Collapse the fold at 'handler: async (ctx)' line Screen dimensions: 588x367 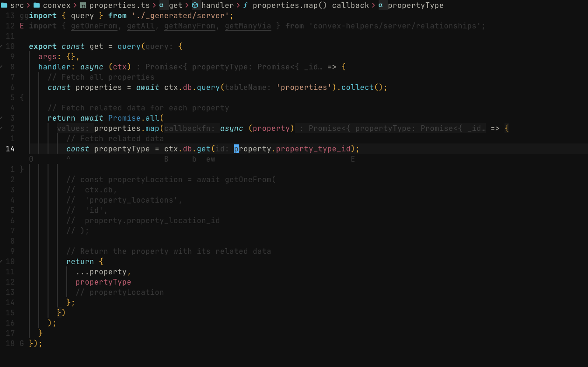[1, 67]
